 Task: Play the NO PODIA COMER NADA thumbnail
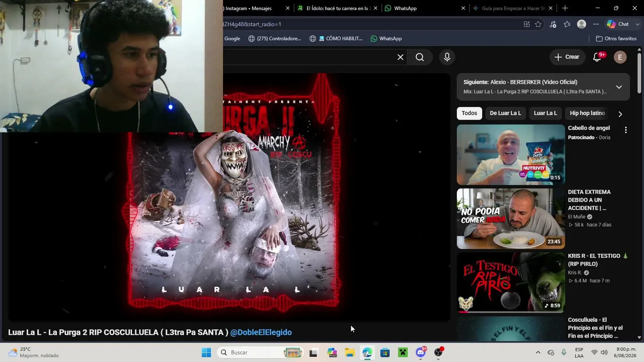[511, 219]
